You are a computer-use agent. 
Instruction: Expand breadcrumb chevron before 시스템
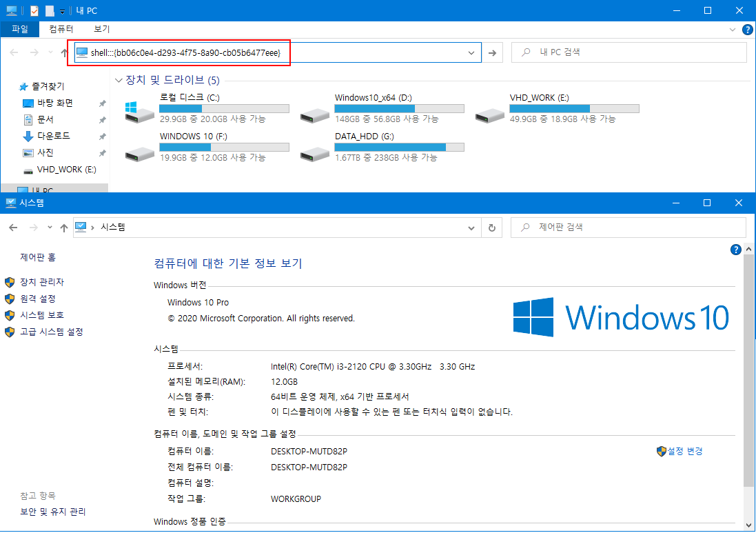92,228
